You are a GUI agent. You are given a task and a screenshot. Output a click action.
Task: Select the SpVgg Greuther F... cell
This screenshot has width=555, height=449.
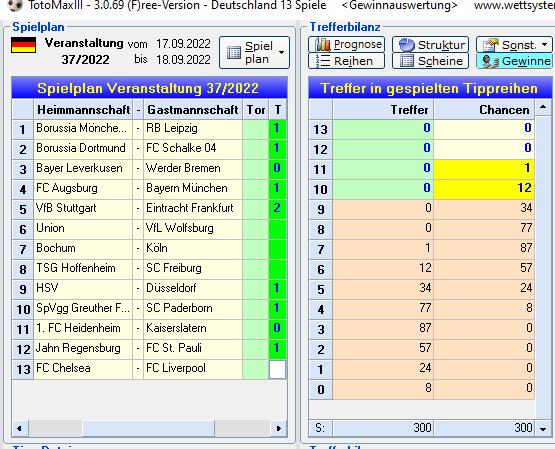pos(83,309)
